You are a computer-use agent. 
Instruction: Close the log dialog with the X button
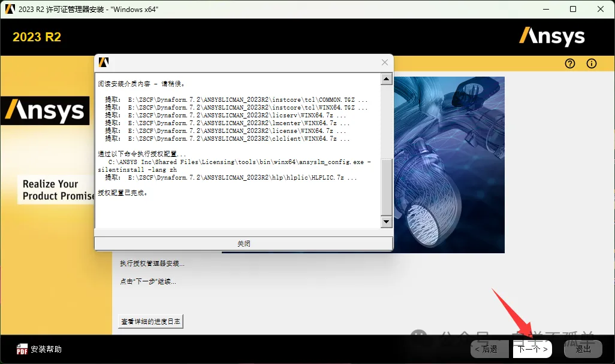[x=385, y=62]
